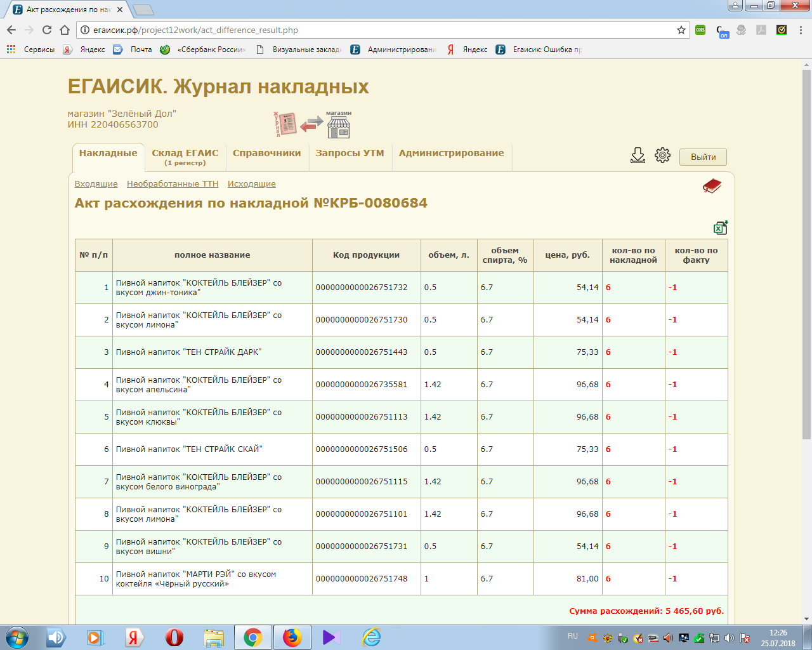Open the Администрирование tab
Viewport: 812px width, 650px height.
tap(452, 157)
